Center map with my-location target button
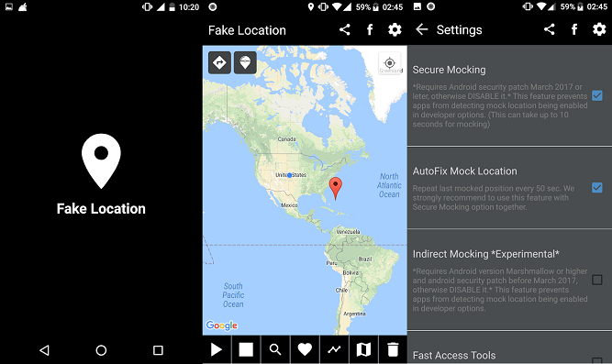Image resolution: width=612 pixels, height=364 pixels. (x=390, y=63)
